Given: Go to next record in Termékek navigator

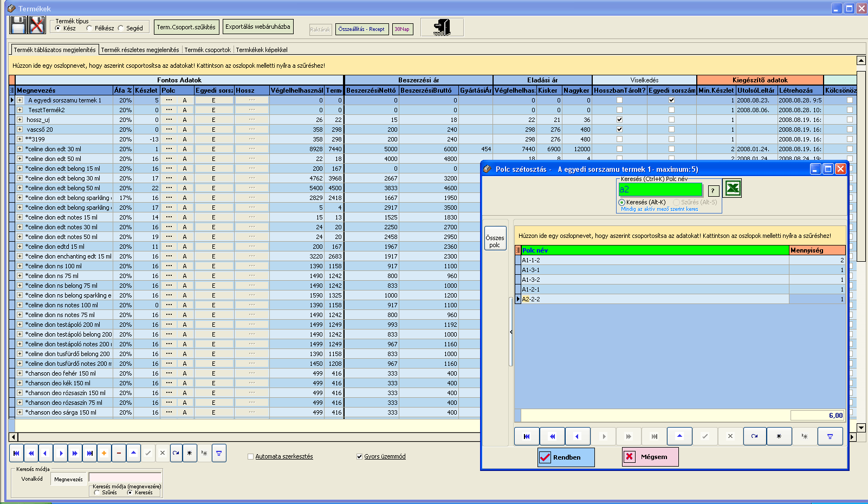Looking at the screenshot, I should [x=61, y=453].
